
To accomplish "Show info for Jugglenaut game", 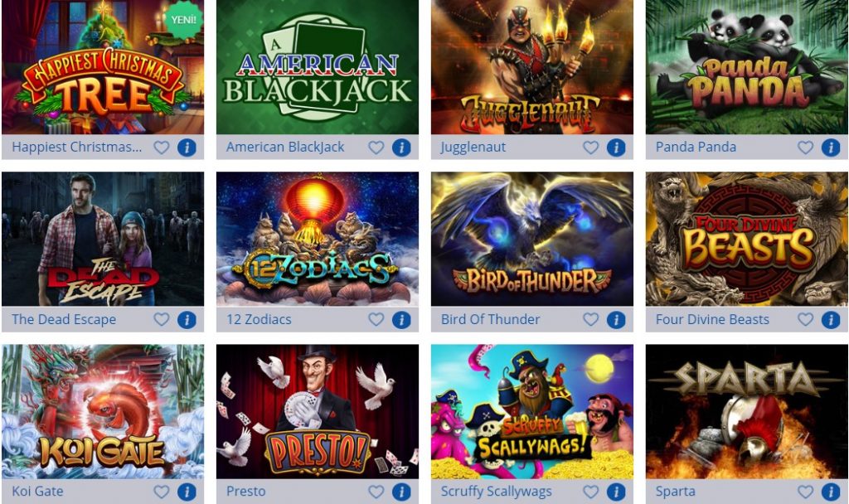I will coord(616,148).
